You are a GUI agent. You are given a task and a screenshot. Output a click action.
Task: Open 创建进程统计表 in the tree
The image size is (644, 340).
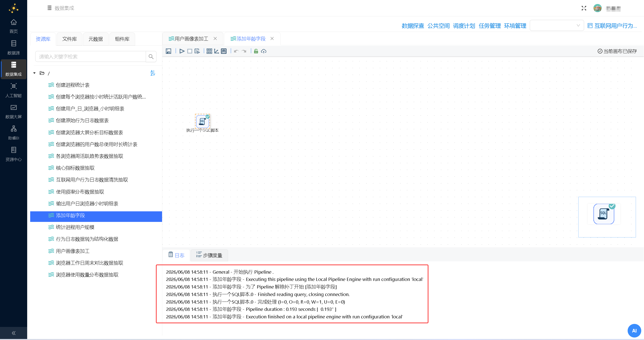coord(72,85)
